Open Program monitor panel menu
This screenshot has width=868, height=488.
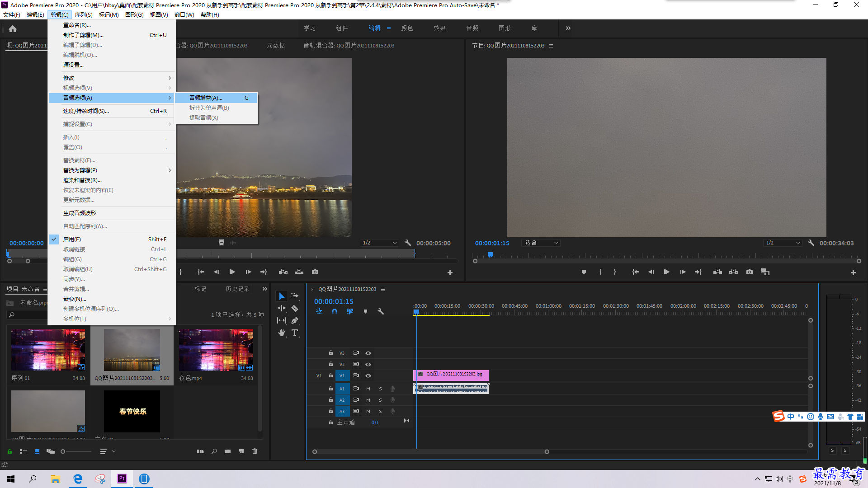551,46
